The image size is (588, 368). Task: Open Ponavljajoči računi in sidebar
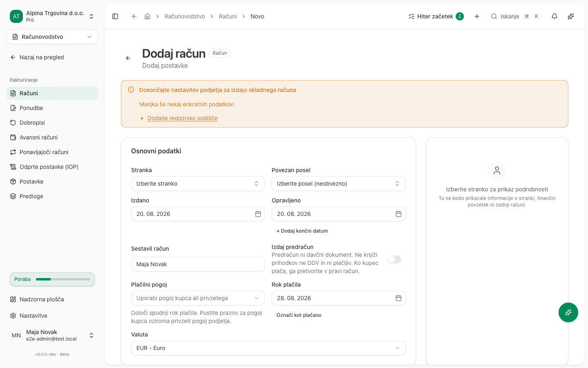coord(52,152)
